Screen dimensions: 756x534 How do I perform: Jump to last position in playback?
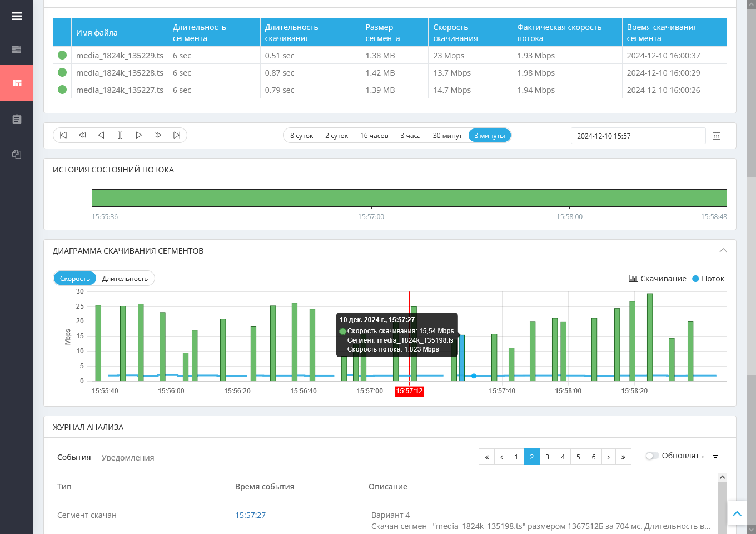pyautogui.click(x=177, y=135)
